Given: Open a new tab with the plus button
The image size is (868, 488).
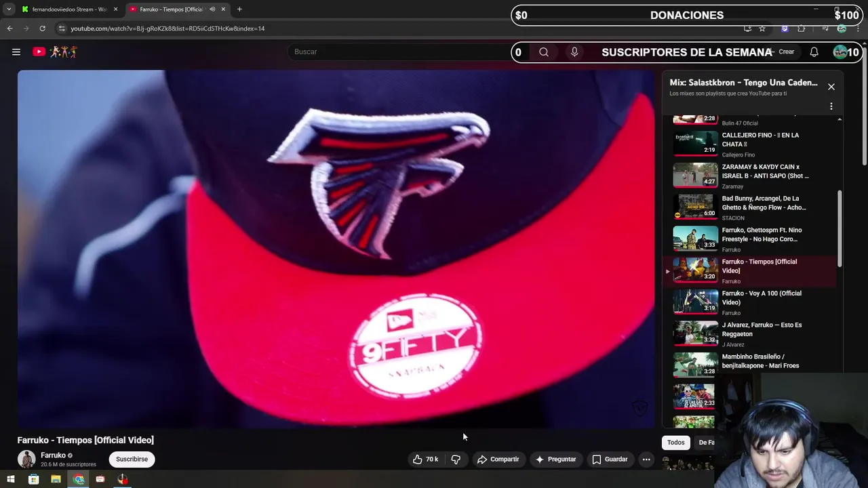Looking at the screenshot, I should coord(239,9).
